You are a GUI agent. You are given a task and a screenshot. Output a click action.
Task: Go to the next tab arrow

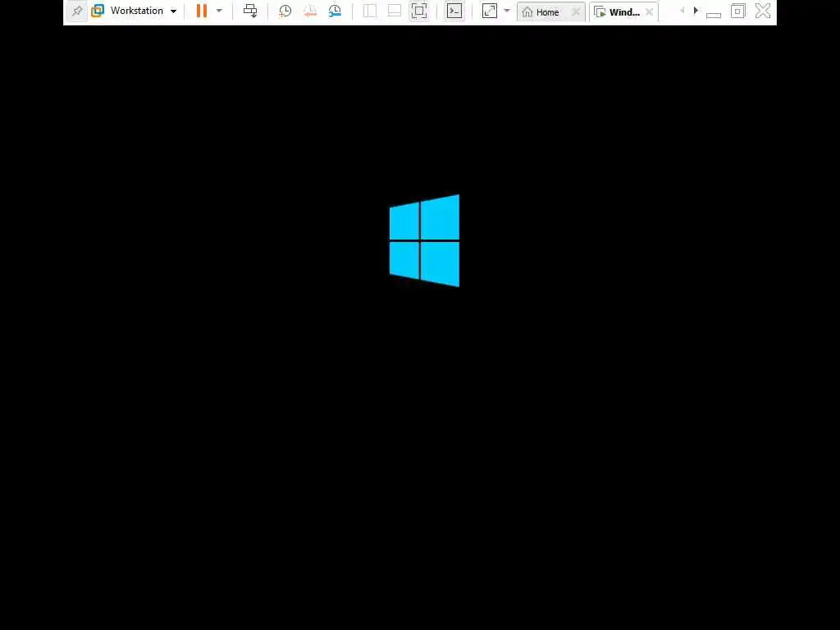tap(696, 11)
